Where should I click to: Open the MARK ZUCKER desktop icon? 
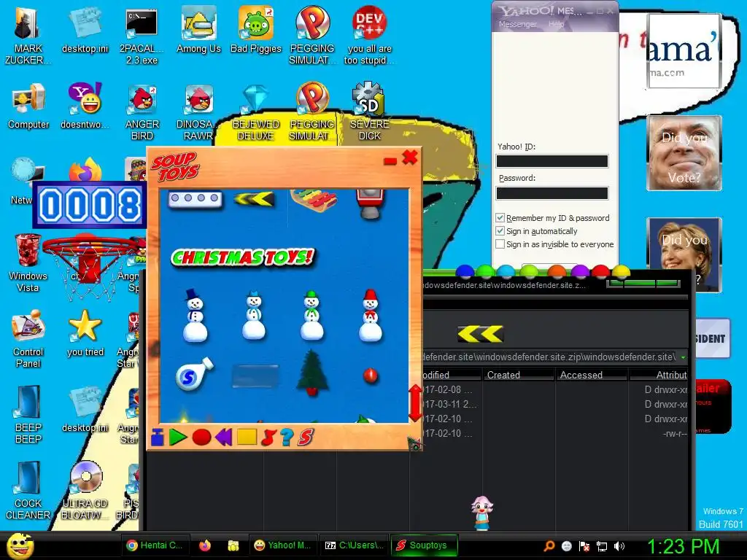[x=28, y=36]
